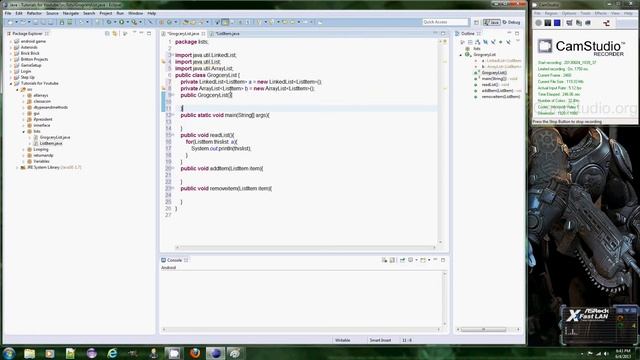Toggle Hide Non-Public Members in Outline

point(501,42)
